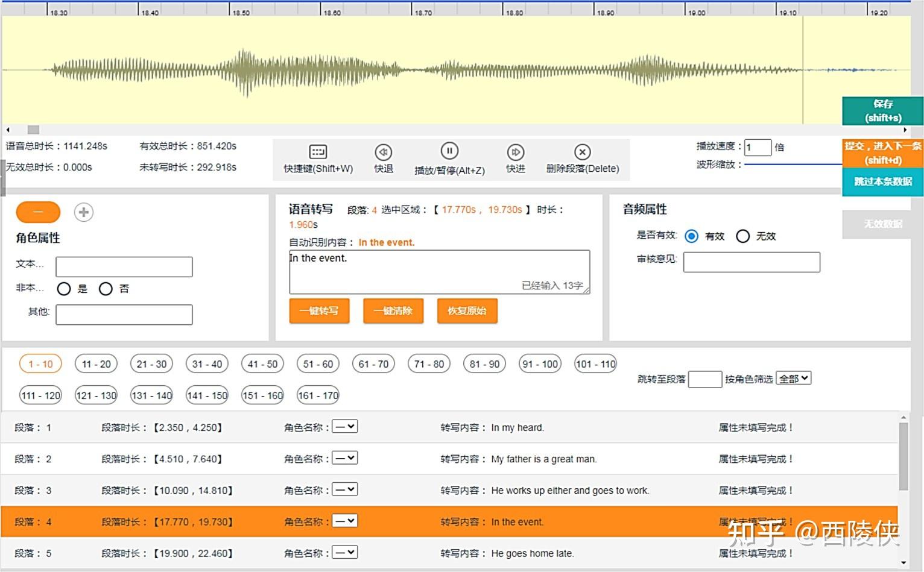Click the gray plus add-role icon

pyautogui.click(x=84, y=212)
